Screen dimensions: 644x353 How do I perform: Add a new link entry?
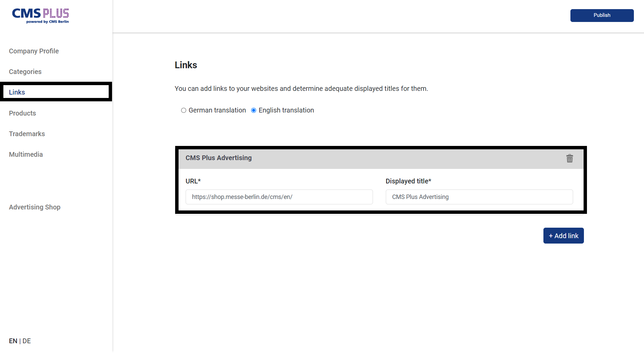point(563,236)
